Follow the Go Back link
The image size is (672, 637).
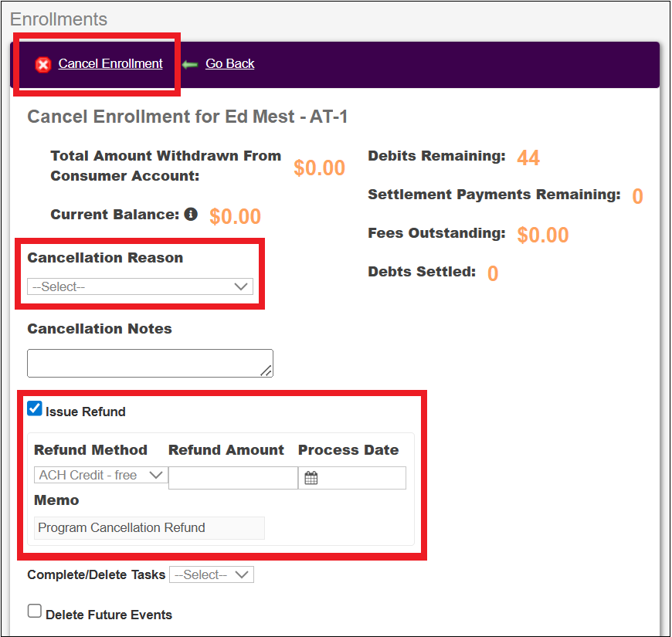point(229,64)
